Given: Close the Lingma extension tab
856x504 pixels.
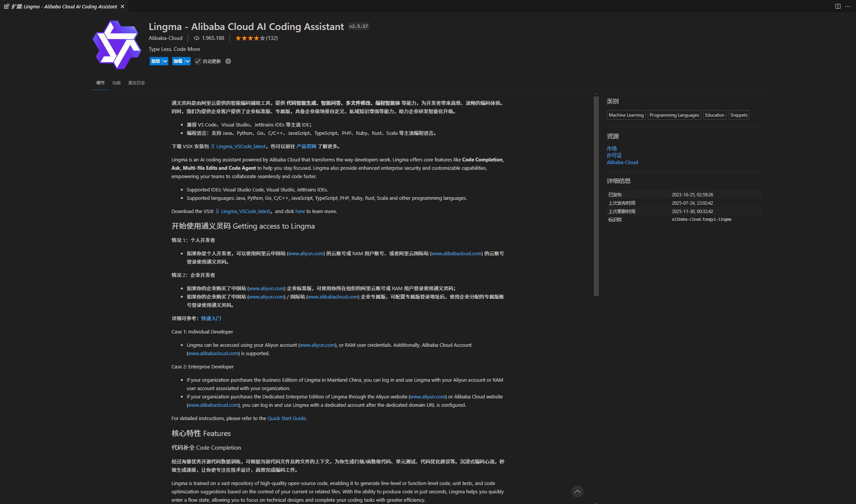Looking at the screenshot, I should tap(122, 6).
